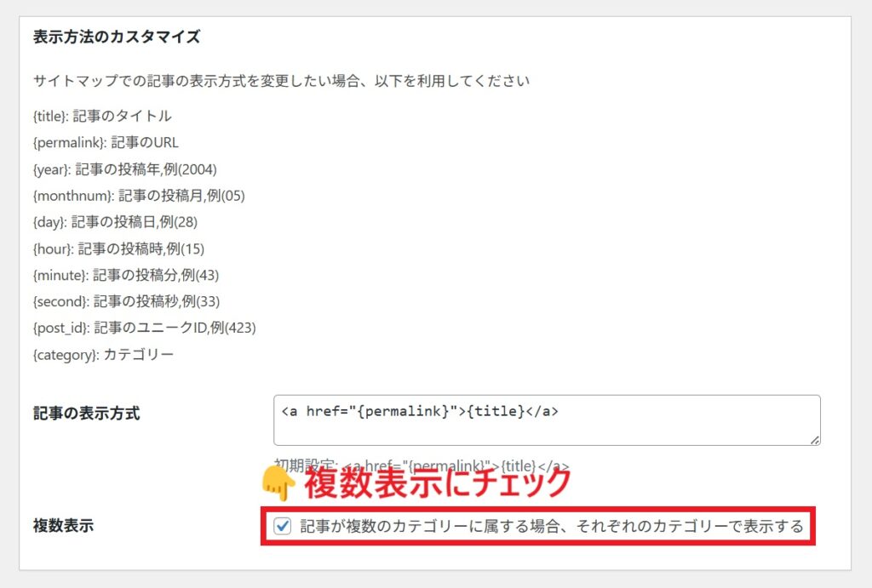
Task: Grab the textarea resize handle corner
Action: pyautogui.click(x=815, y=440)
